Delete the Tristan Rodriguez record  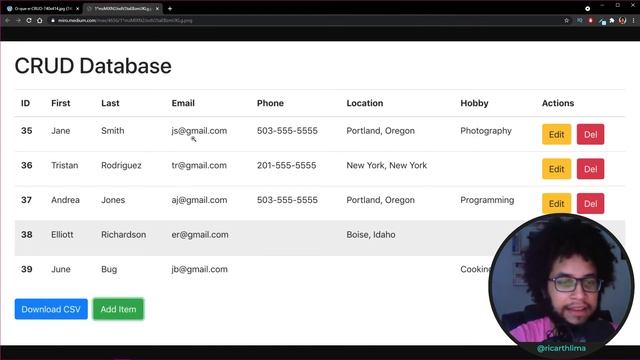click(x=590, y=169)
